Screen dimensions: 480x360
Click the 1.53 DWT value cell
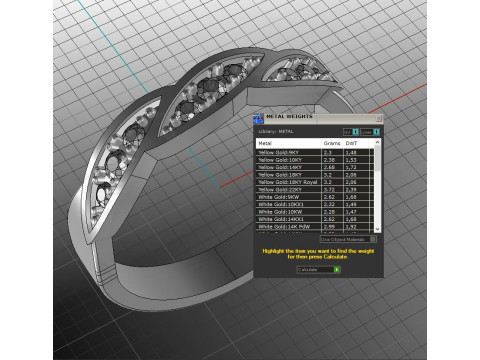pos(356,160)
